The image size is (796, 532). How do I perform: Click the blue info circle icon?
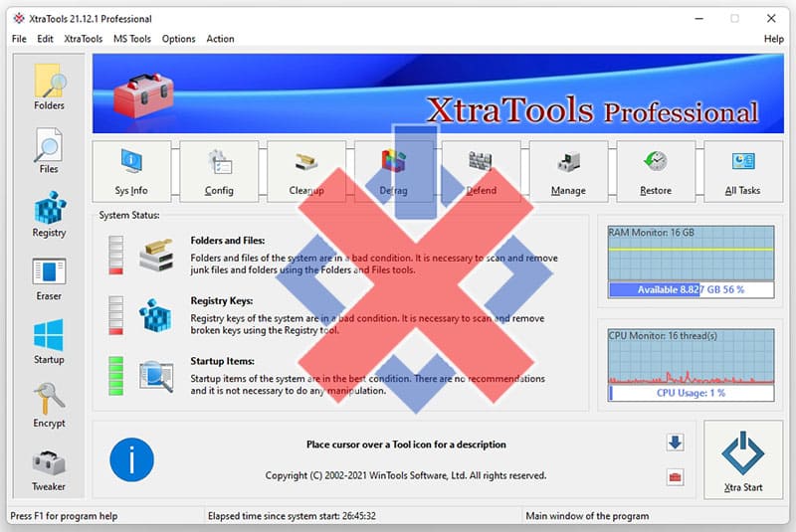click(131, 459)
